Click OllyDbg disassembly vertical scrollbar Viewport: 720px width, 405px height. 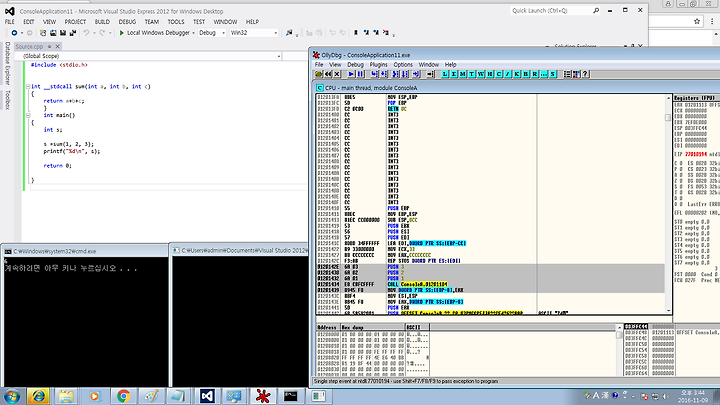668,204
